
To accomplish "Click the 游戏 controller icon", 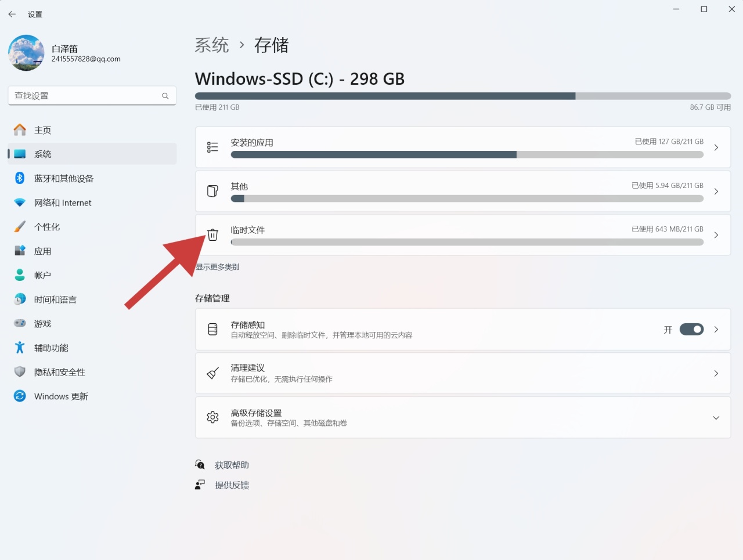I will tap(20, 323).
